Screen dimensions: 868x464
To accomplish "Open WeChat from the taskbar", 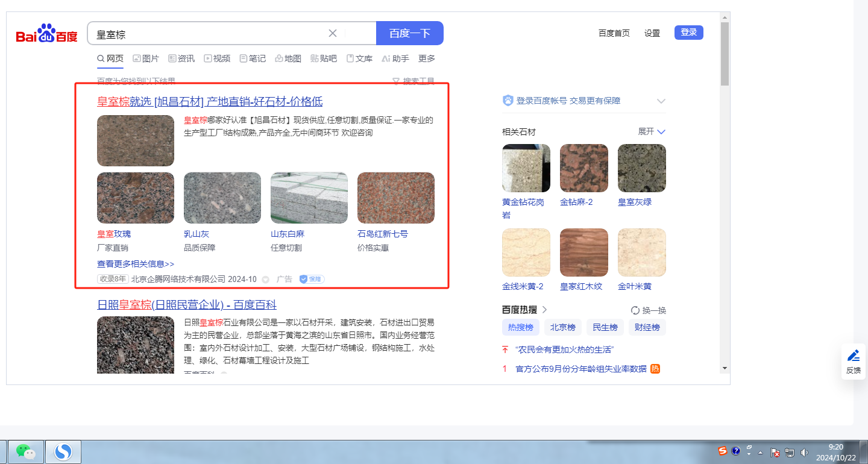I will tap(25, 451).
